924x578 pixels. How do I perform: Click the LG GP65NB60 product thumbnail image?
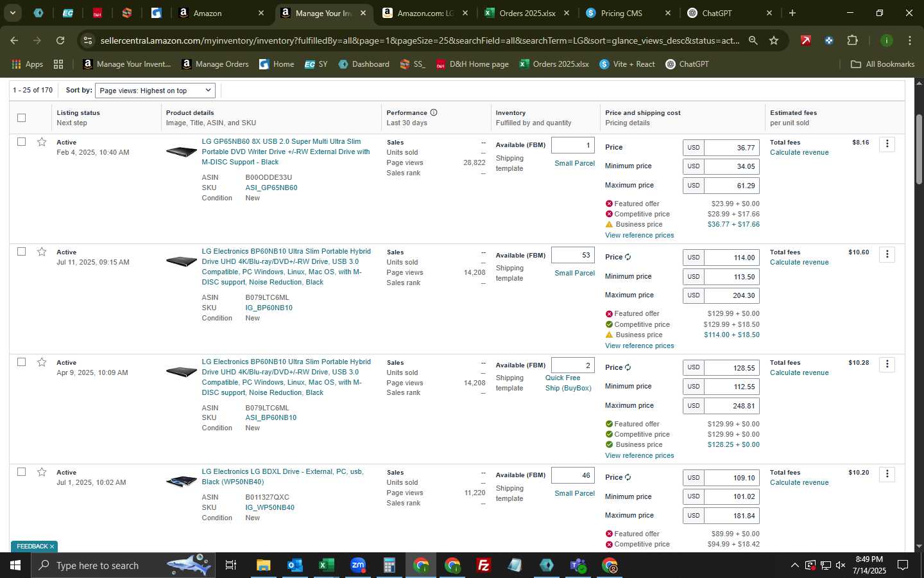[182, 152]
